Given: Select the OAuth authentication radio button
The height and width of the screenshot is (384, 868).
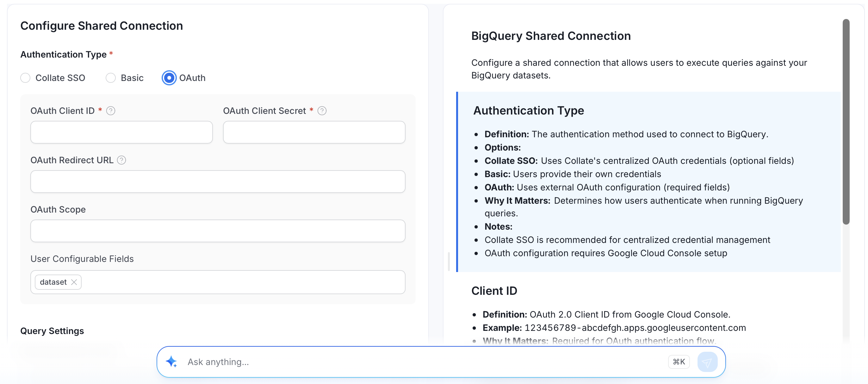Looking at the screenshot, I should [169, 78].
